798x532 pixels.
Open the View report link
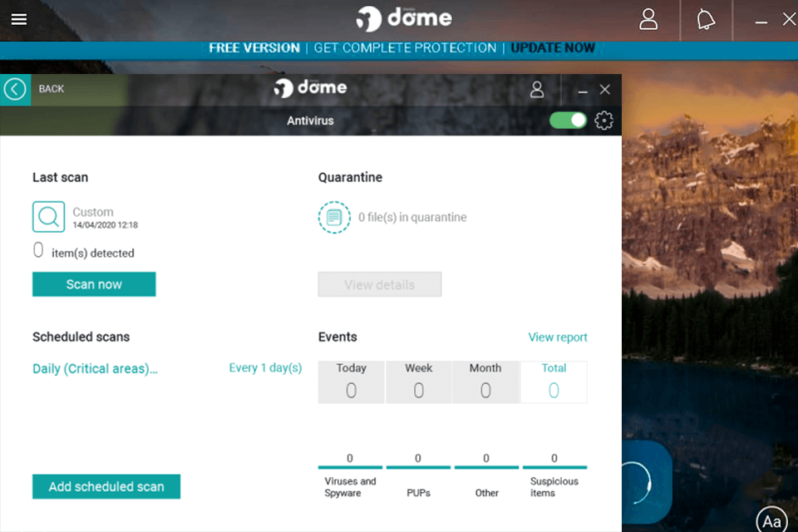click(557, 337)
